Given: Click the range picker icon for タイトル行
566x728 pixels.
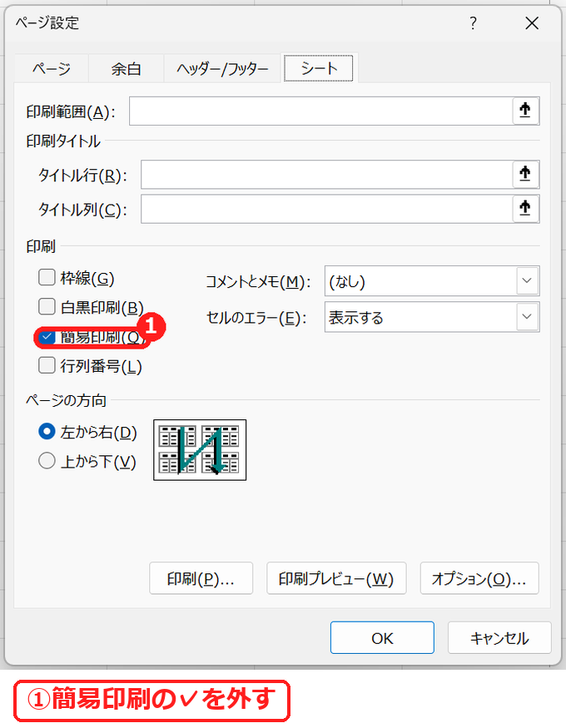Looking at the screenshot, I should [x=525, y=174].
